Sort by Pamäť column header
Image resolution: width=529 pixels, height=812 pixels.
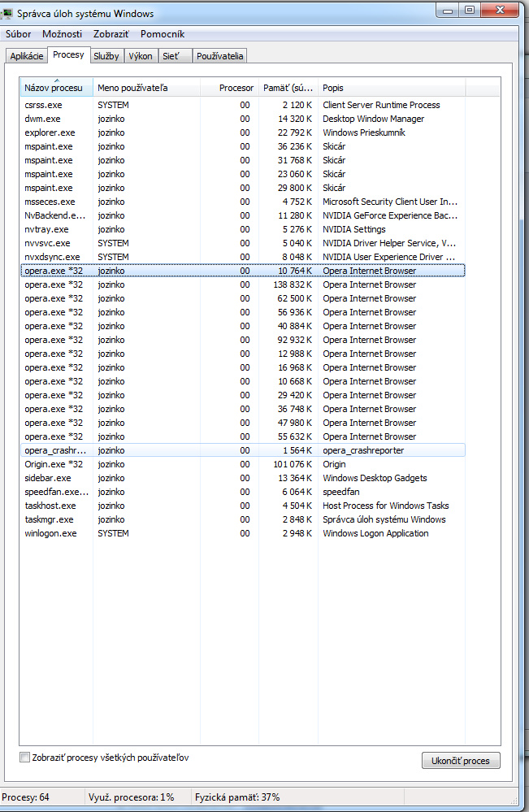click(x=288, y=88)
